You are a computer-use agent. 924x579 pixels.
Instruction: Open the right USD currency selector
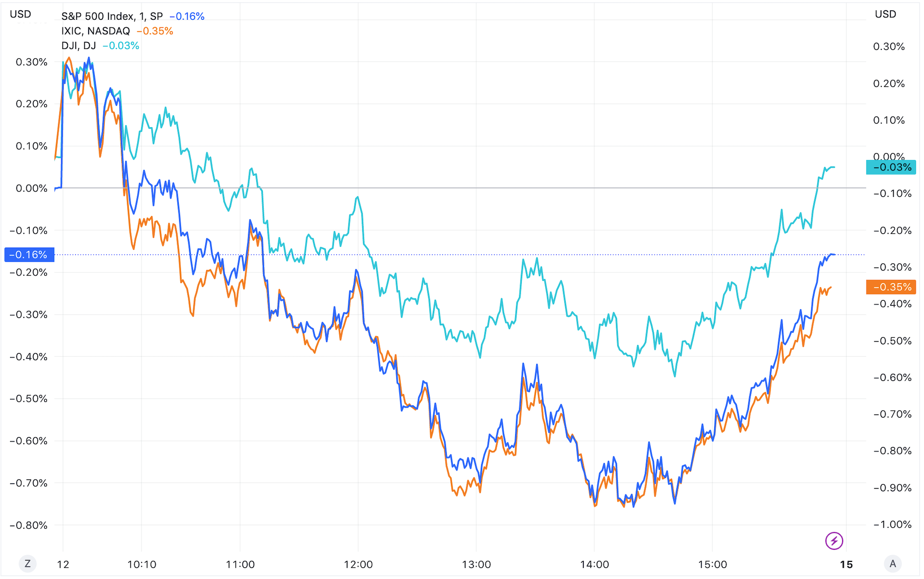885,14
